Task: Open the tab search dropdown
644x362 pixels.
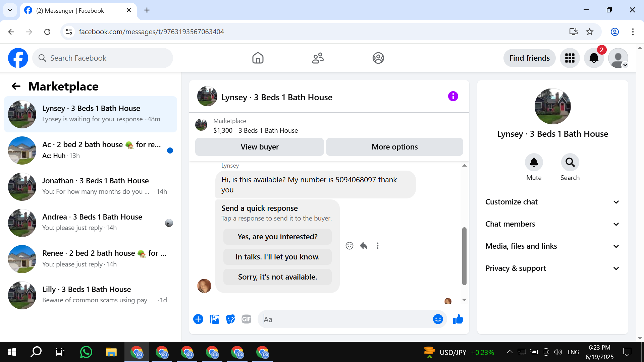Action: tap(10, 10)
